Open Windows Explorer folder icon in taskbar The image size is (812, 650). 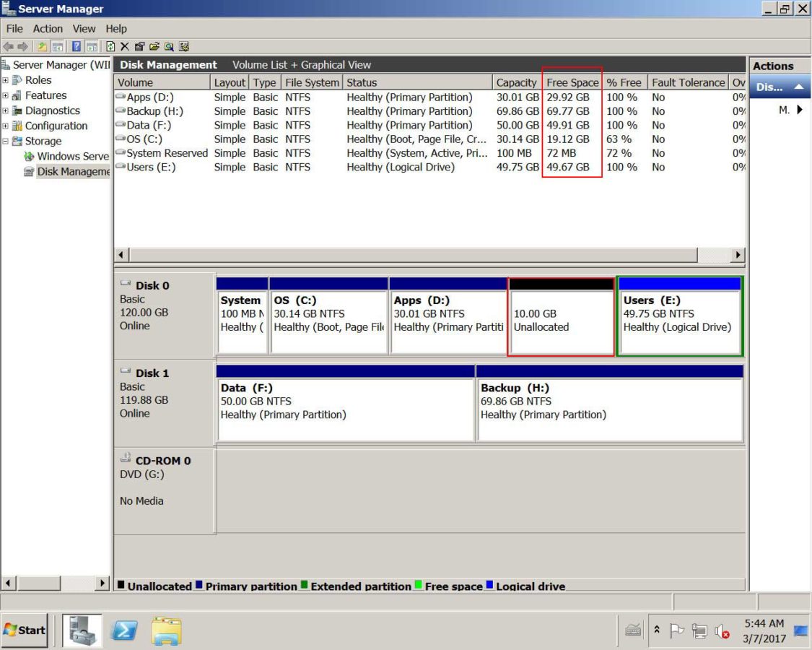click(x=166, y=630)
